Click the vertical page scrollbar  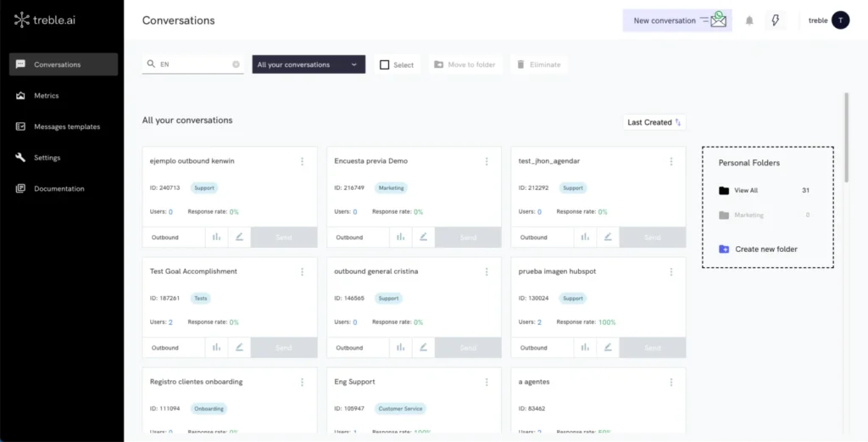(846, 136)
